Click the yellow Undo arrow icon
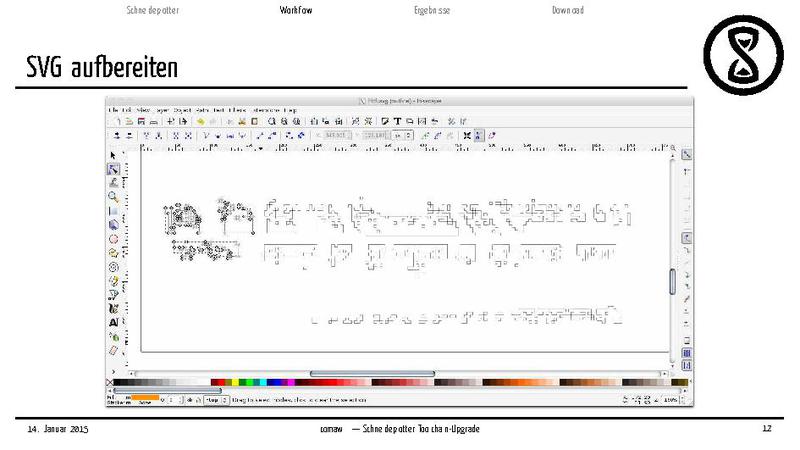The height and width of the screenshot is (450, 800). coord(201,121)
